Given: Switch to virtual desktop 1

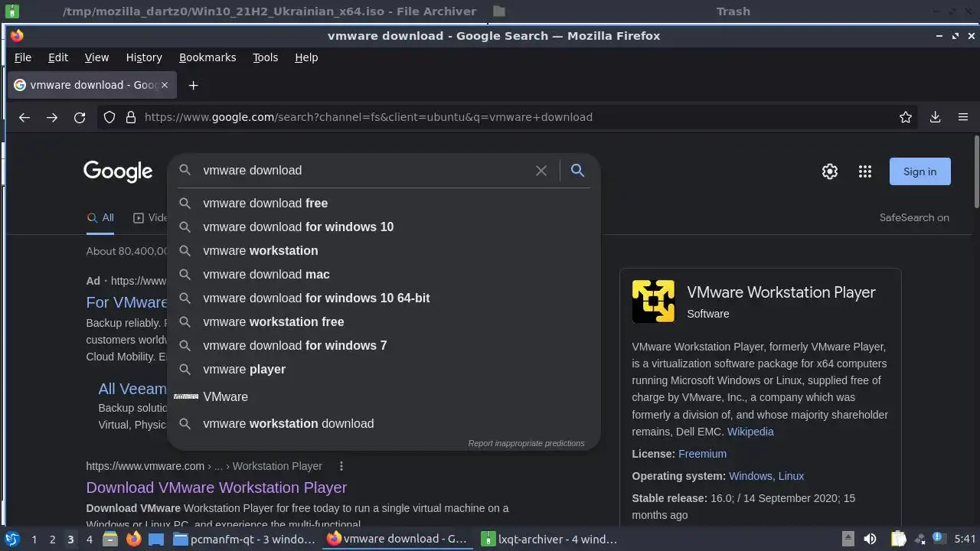Looking at the screenshot, I should 34,540.
